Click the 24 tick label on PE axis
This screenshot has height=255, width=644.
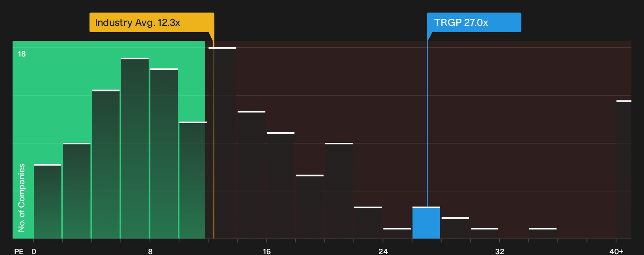point(383,251)
